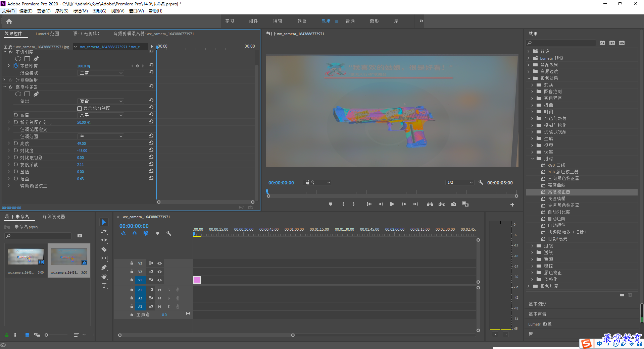Expand the 辅助颜色校正 section

[x=9, y=185]
